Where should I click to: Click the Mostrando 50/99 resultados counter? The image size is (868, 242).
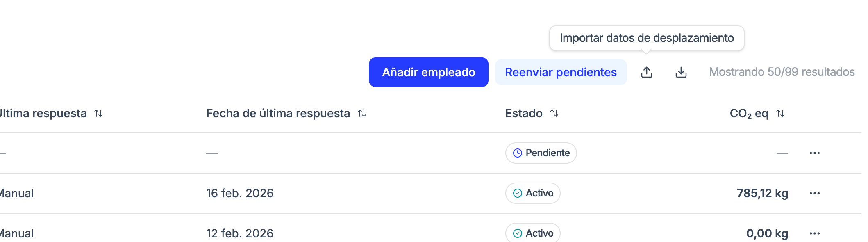point(781,71)
